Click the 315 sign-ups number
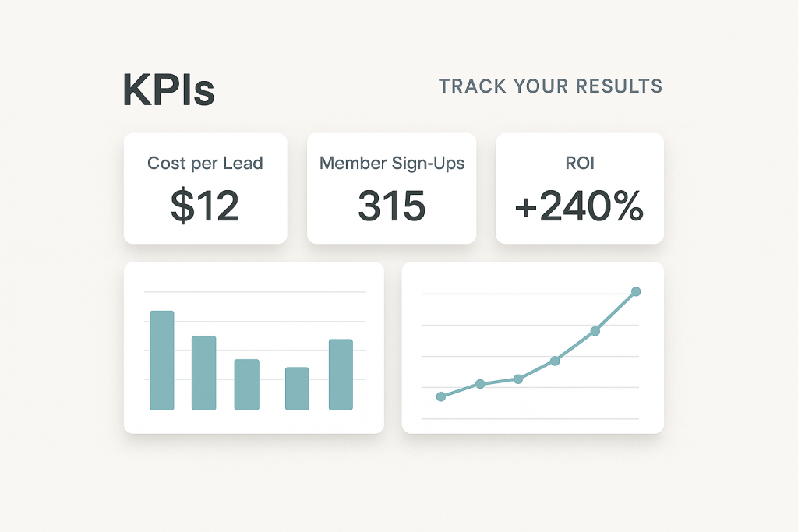 pyautogui.click(x=392, y=206)
